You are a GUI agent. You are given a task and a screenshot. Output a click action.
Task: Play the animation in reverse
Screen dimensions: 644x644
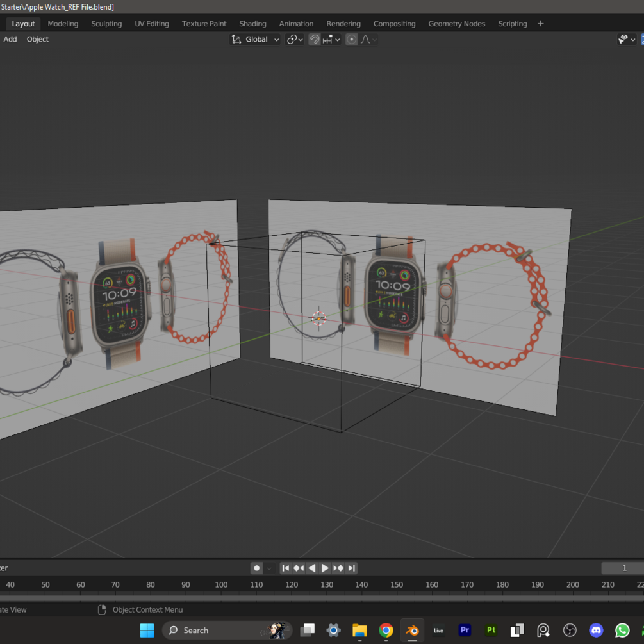(x=311, y=568)
